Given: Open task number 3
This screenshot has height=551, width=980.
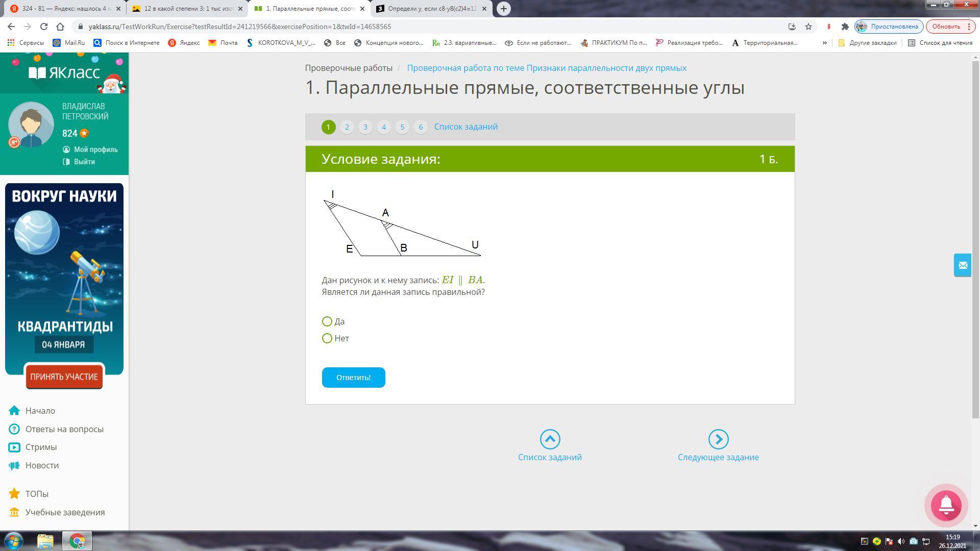Looking at the screenshot, I should [x=365, y=127].
